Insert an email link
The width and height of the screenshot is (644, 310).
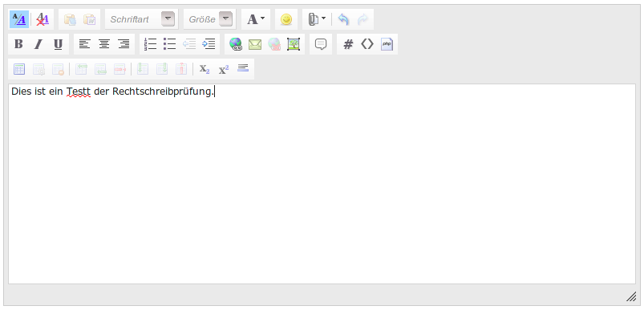click(x=255, y=44)
